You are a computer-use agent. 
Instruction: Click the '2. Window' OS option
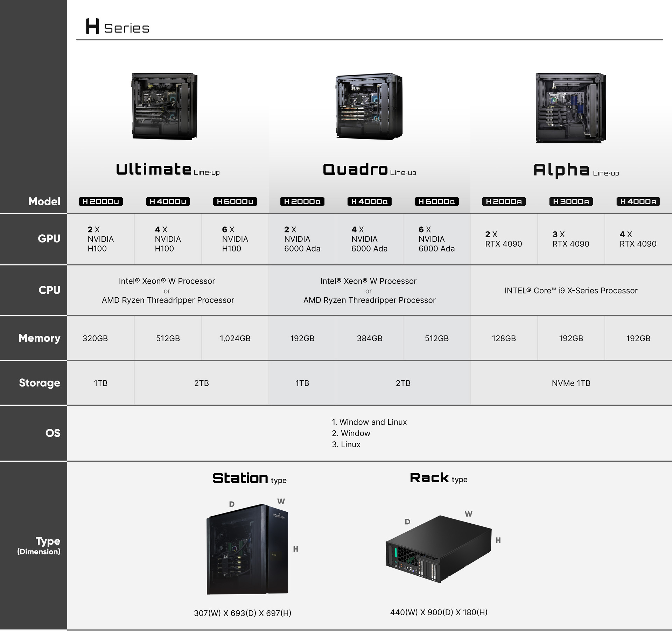point(351,433)
